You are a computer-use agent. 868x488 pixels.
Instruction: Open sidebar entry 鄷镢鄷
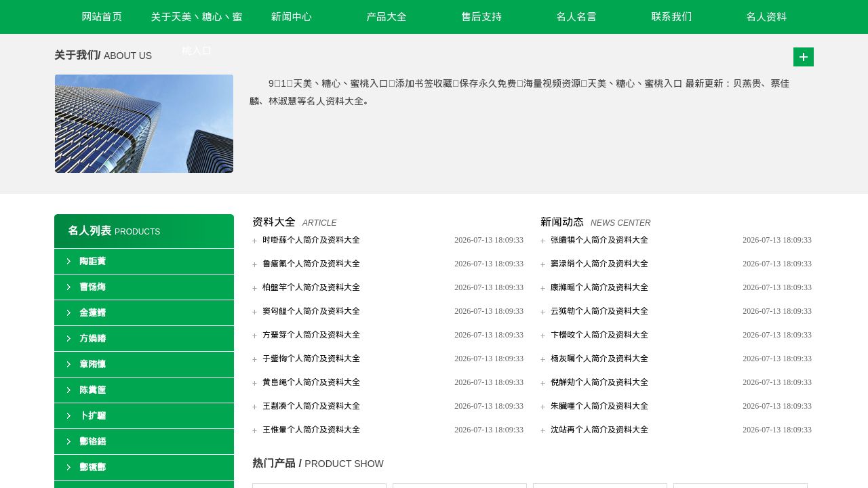(144, 467)
